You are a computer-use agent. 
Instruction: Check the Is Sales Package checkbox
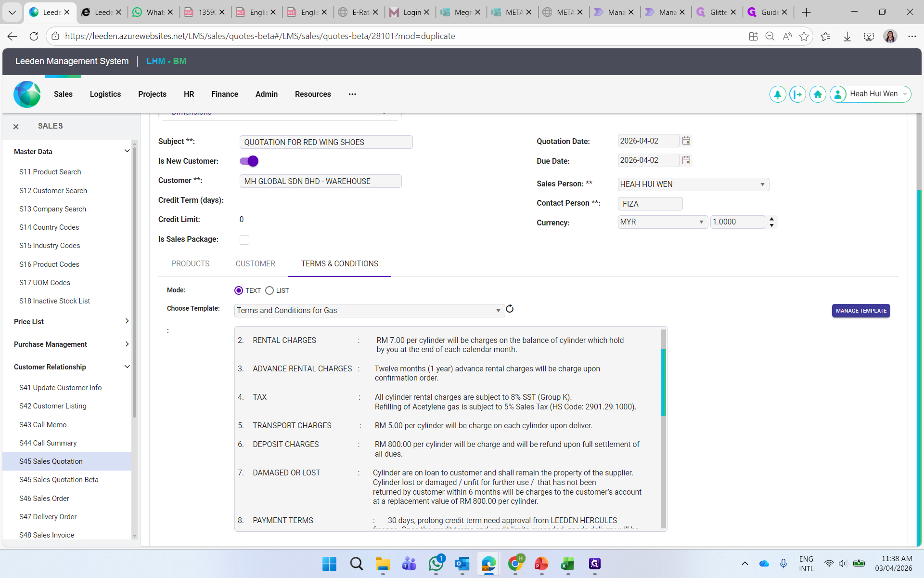click(244, 240)
